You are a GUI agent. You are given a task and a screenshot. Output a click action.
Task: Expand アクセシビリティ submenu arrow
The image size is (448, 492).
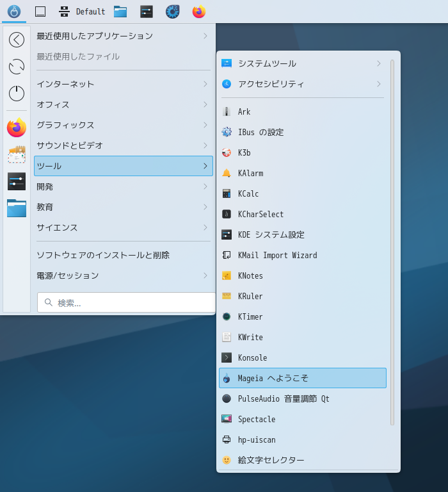point(379,84)
